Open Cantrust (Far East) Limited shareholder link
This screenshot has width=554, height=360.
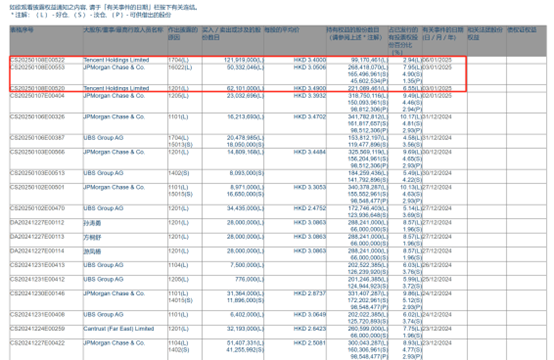[x=119, y=329]
